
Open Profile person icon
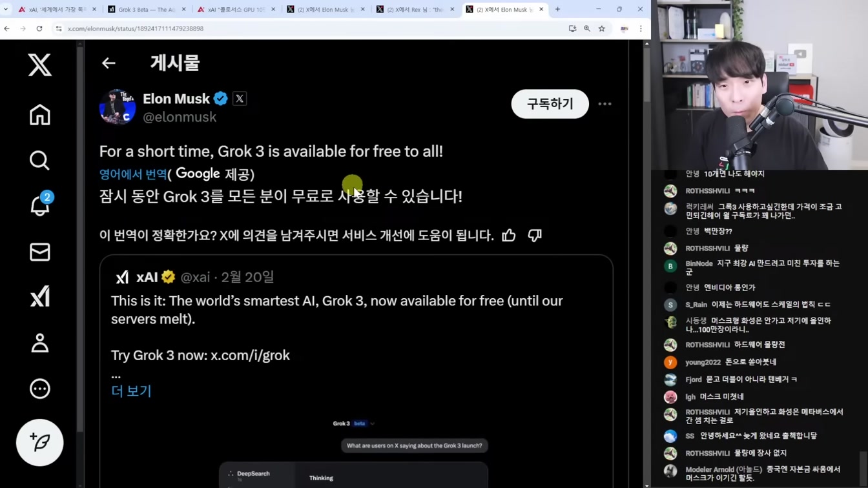click(x=39, y=343)
